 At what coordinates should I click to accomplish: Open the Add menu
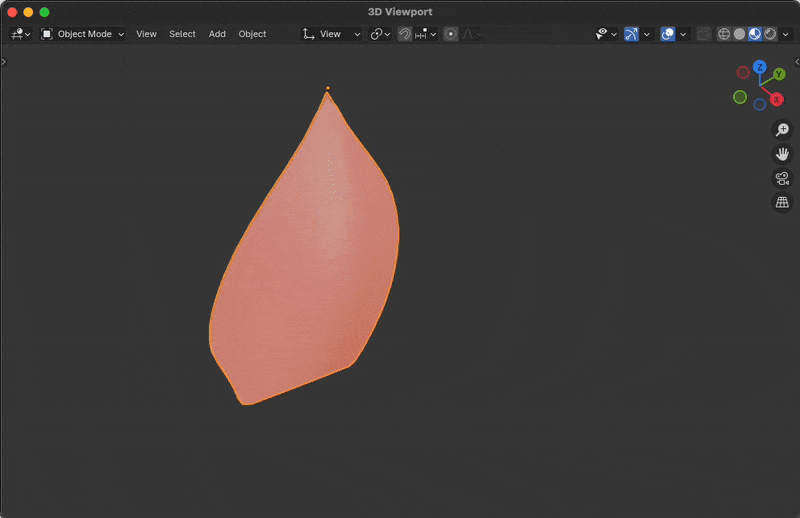(x=217, y=34)
